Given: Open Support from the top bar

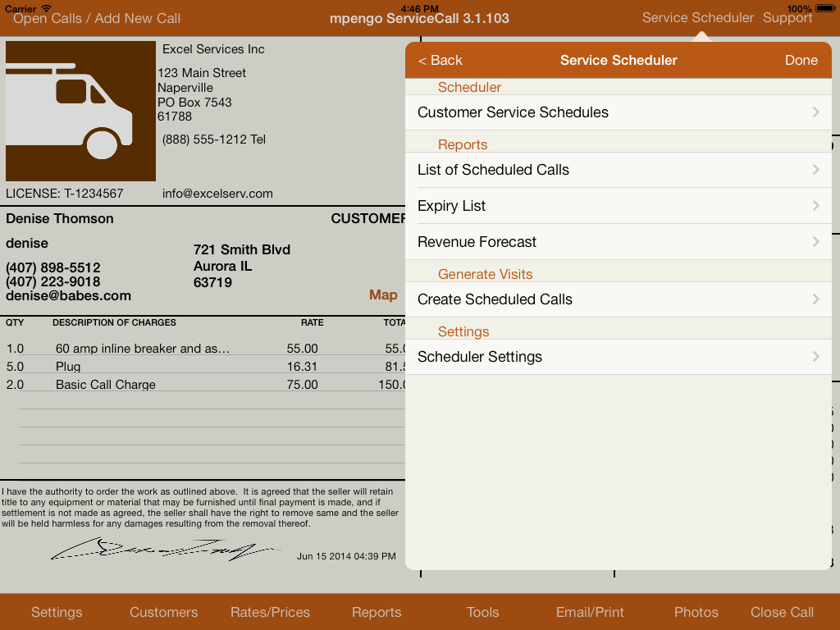Looking at the screenshot, I should [787, 17].
